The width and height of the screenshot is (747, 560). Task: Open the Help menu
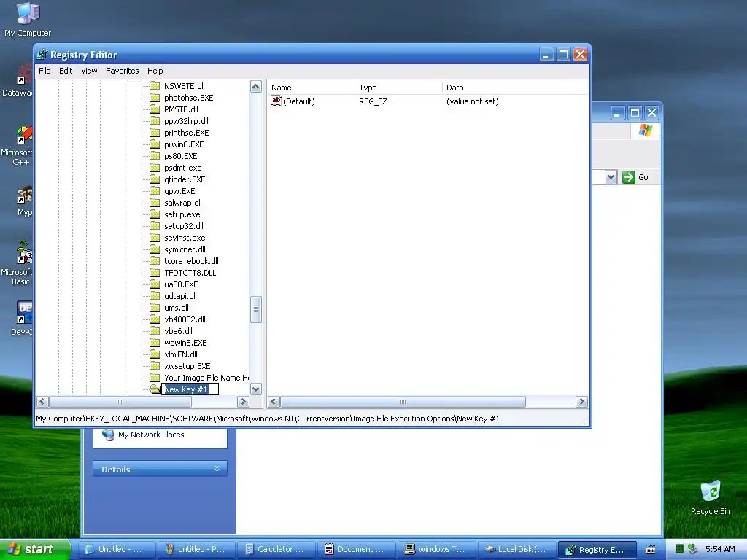pos(155,71)
